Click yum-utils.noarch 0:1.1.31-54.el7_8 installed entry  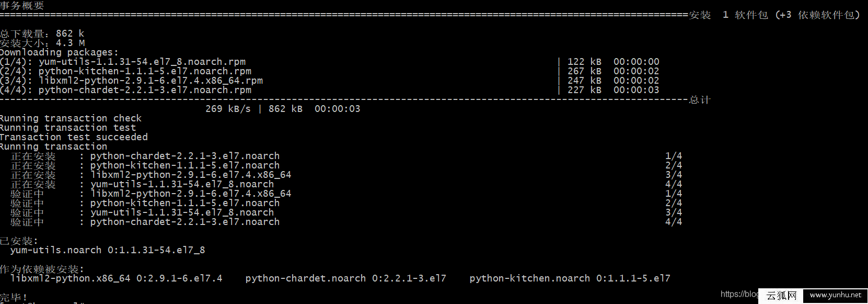pyautogui.click(x=108, y=251)
